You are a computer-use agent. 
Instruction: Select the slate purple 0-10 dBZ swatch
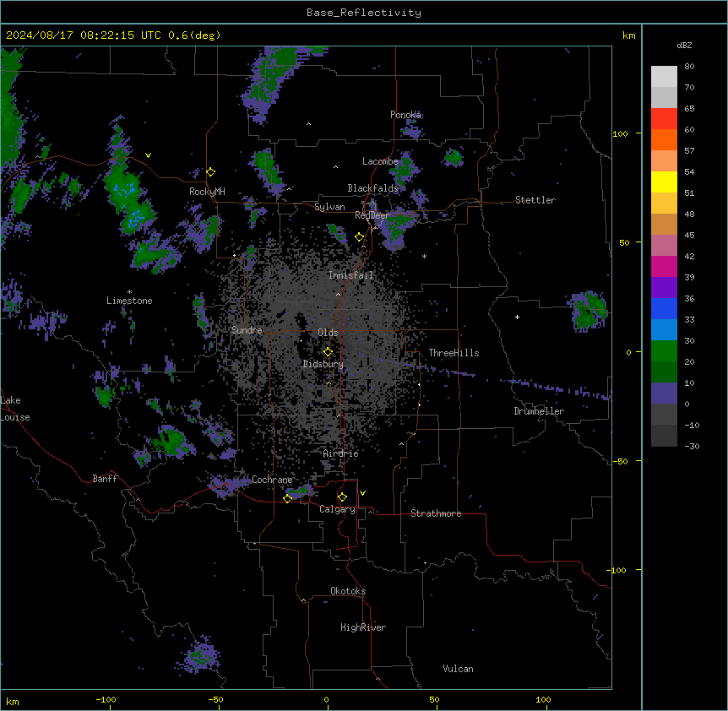(x=664, y=393)
